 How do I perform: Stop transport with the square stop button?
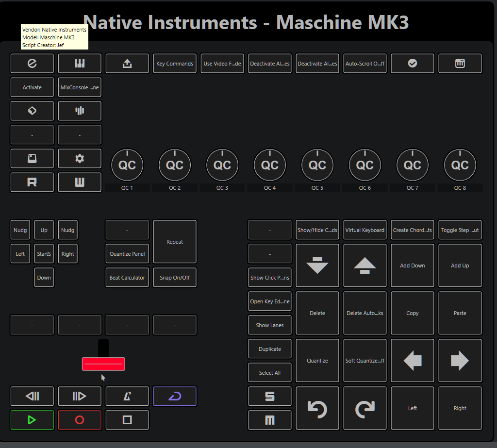tap(127, 420)
